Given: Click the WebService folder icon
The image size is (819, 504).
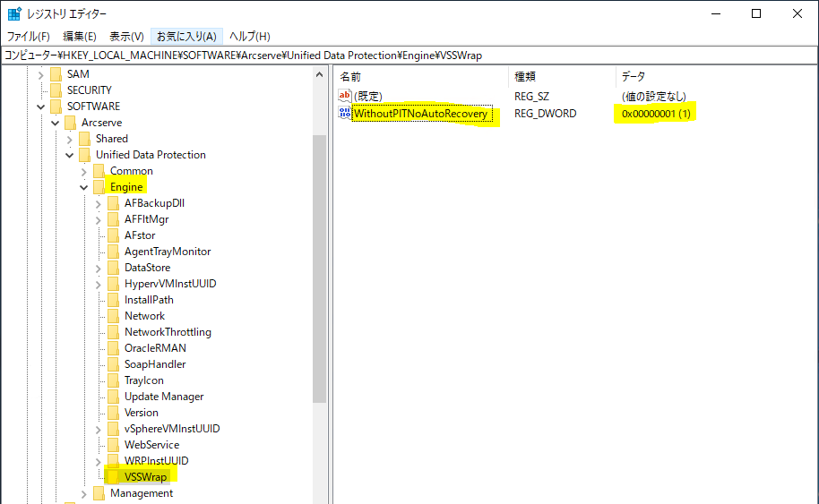Looking at the screenshot, I should pos(113,445).
